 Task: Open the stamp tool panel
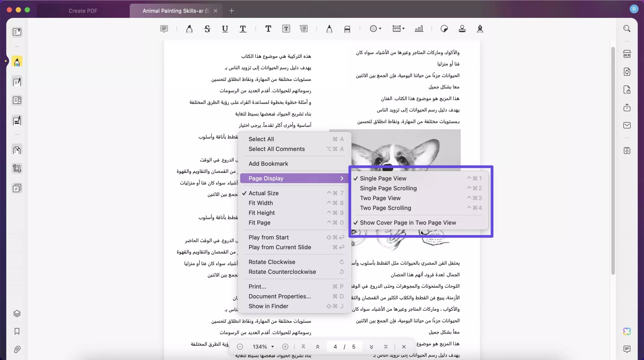[x=462, y=28]
